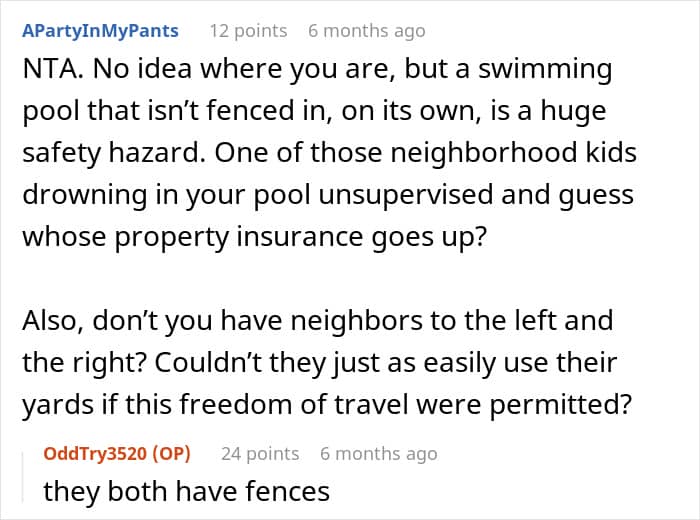Image resolution: width=700 pixels, height=520 pixels.
Task: Click the "24 points" score on the reply
Action: pos(260,453)
